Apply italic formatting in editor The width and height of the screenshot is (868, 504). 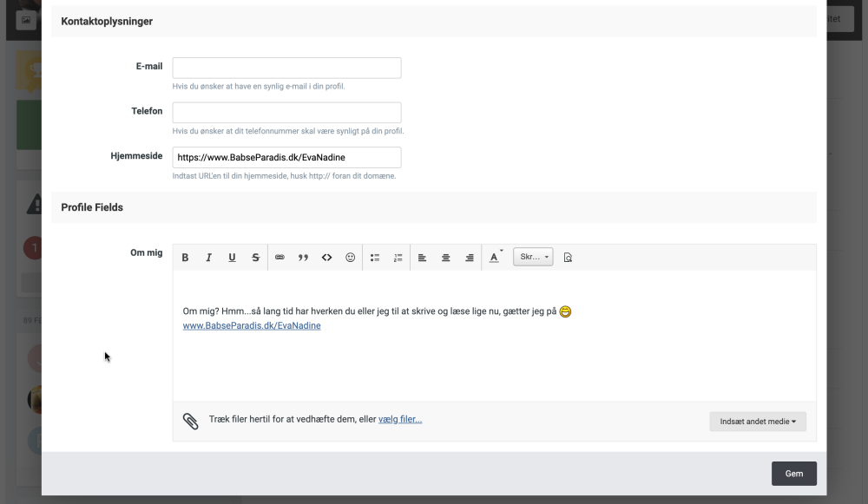point(208,258)
